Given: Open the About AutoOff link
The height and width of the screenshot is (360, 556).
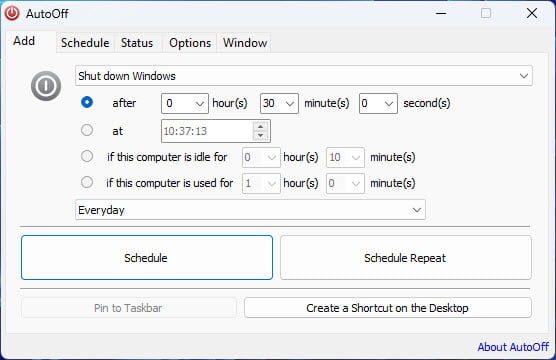Looking at the screenshot, I should click(513, 347).
